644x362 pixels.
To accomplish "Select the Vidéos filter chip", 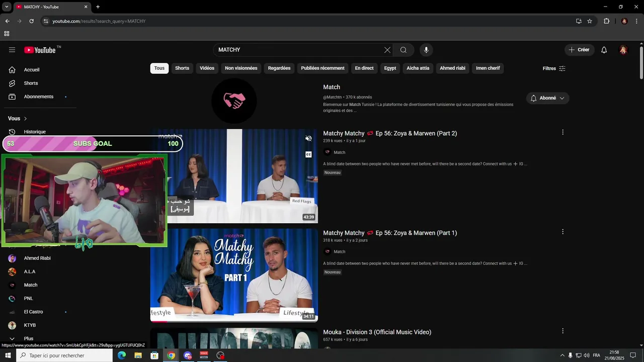I will 207,68.
